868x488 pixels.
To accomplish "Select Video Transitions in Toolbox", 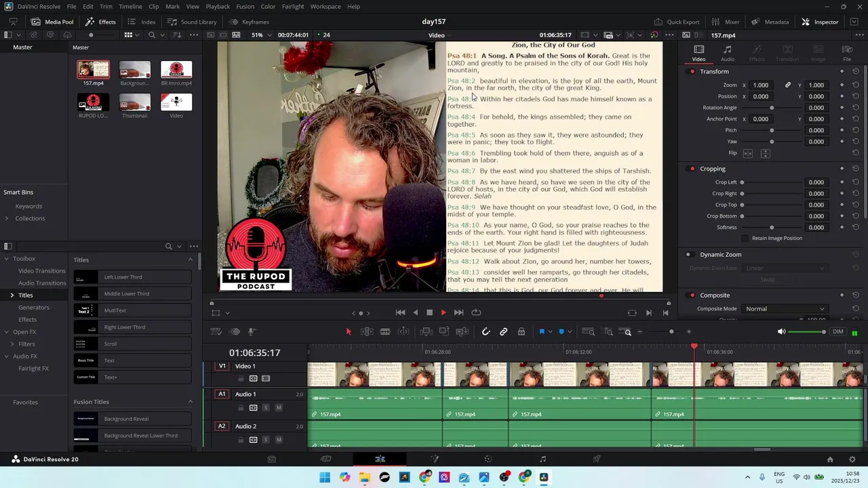I will [x=42, y=271].
